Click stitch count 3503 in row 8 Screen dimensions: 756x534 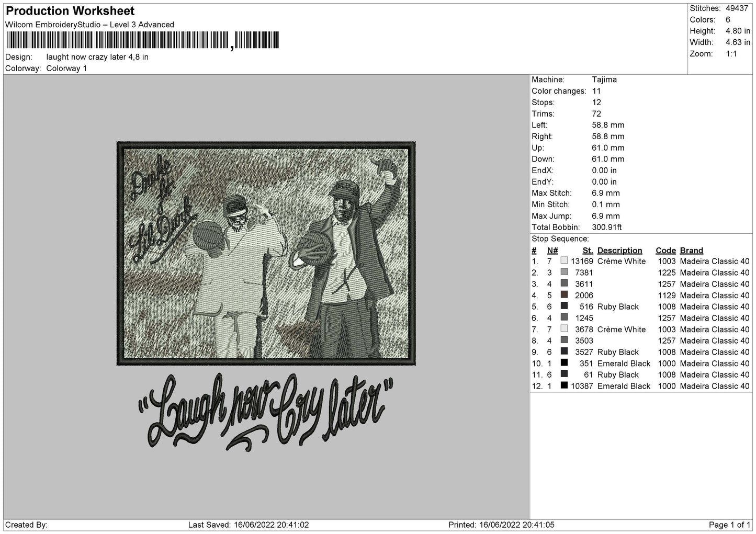(584, 340)
